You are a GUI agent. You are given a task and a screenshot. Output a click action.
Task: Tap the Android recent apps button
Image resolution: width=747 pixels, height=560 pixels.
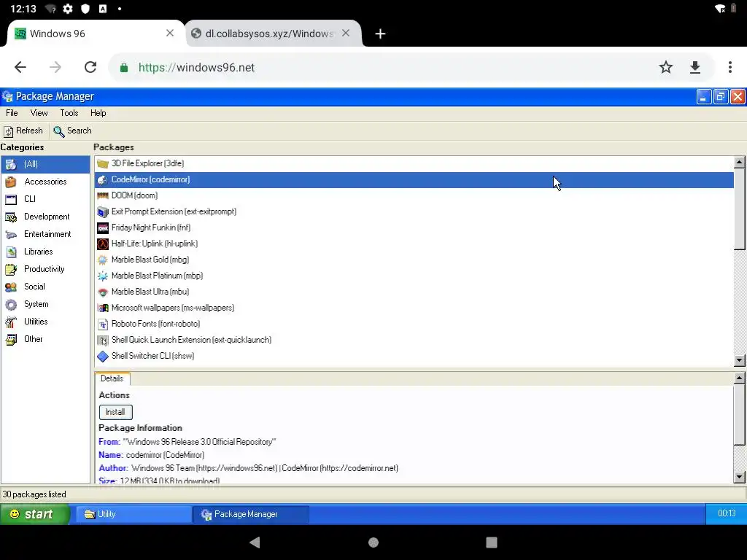[x=492, y=542]
